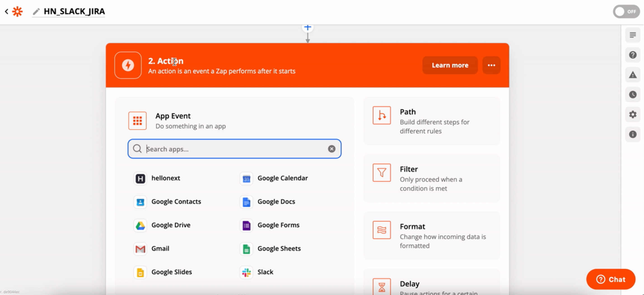
Task: Select Google Drive app label
Action: [171, 225]
